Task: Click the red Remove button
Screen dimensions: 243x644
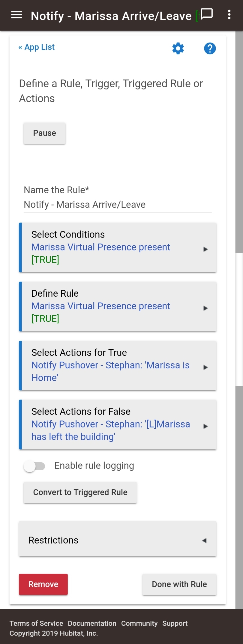Action: [x=43, y=584]
